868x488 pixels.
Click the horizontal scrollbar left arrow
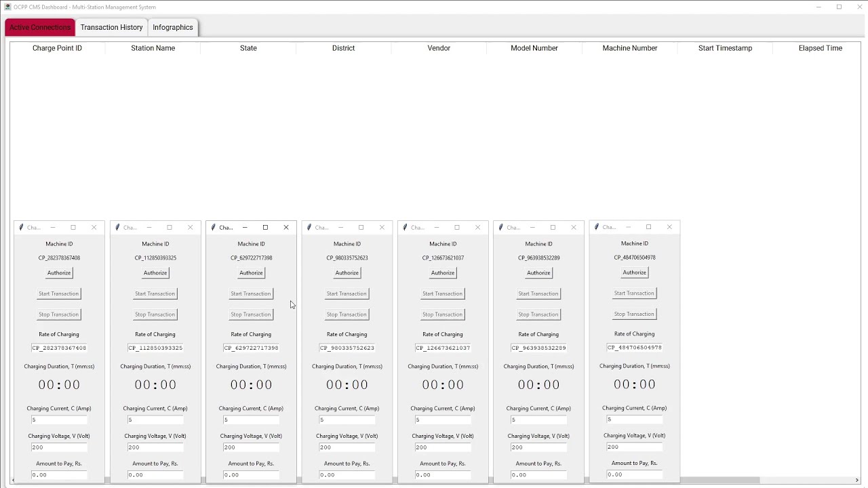[14, 481]
